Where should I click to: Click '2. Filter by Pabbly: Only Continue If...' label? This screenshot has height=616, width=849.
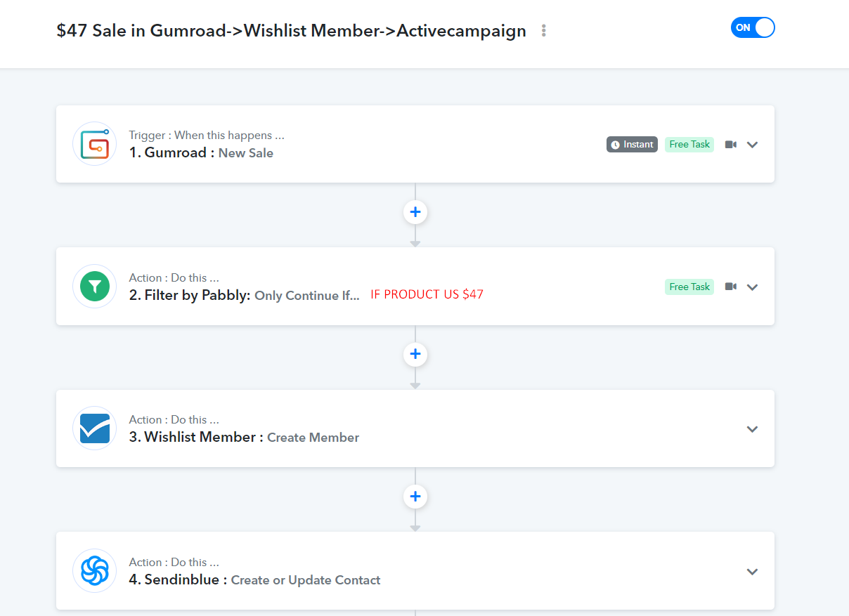coord(244,295)
